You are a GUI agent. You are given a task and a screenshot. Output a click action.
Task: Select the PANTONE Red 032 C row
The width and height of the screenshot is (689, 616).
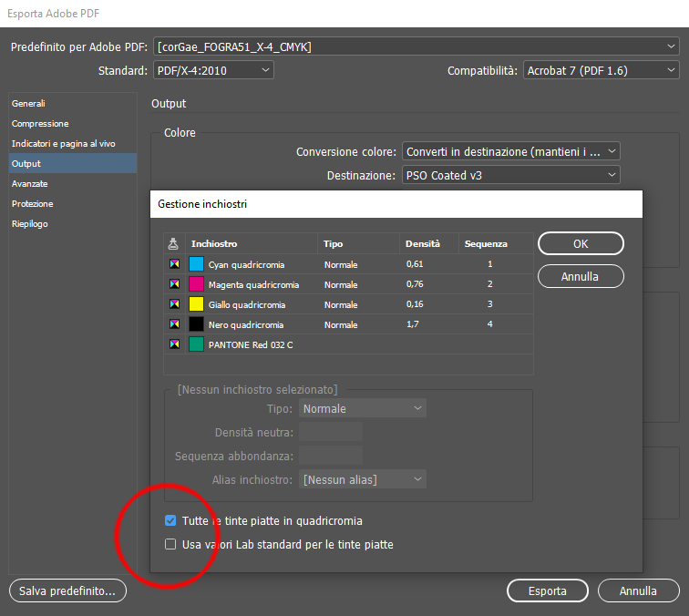348,344
